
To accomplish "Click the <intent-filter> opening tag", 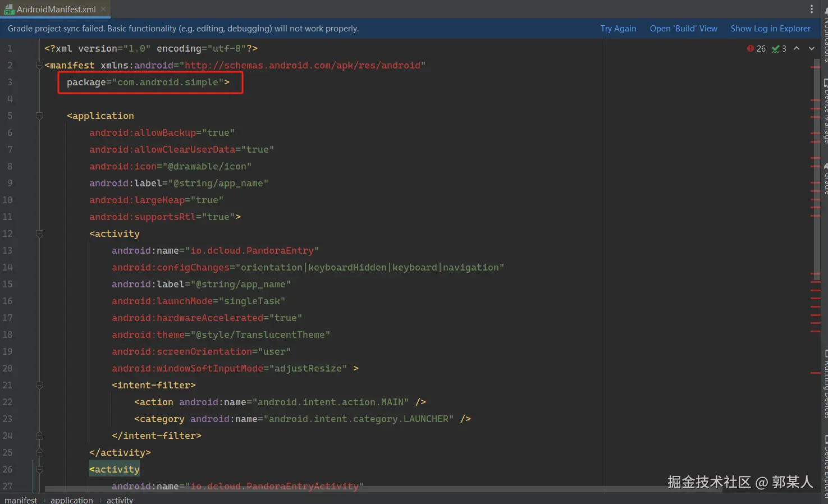I will click(154, 386).
